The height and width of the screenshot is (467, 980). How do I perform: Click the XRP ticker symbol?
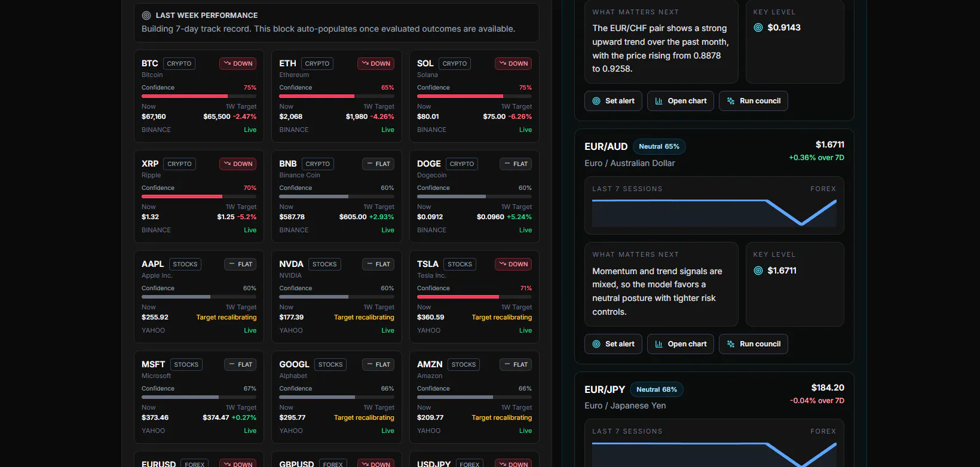(150, 164)
